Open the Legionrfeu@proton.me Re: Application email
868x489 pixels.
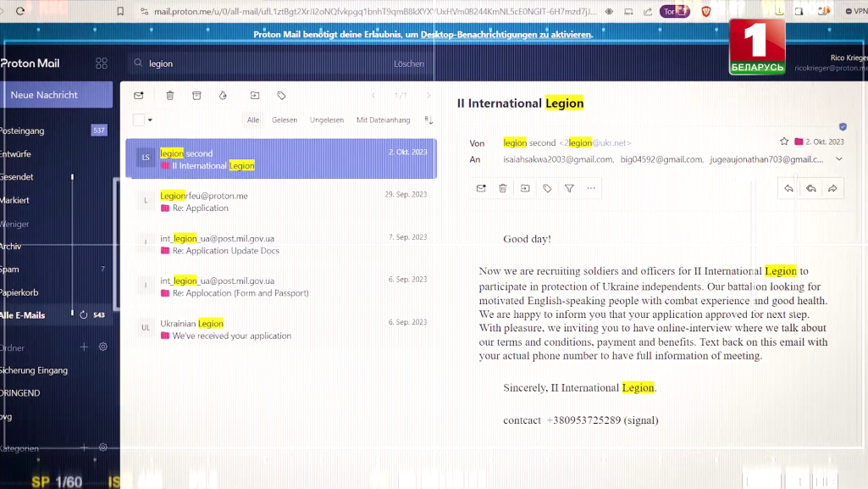(x=281, y=202)
